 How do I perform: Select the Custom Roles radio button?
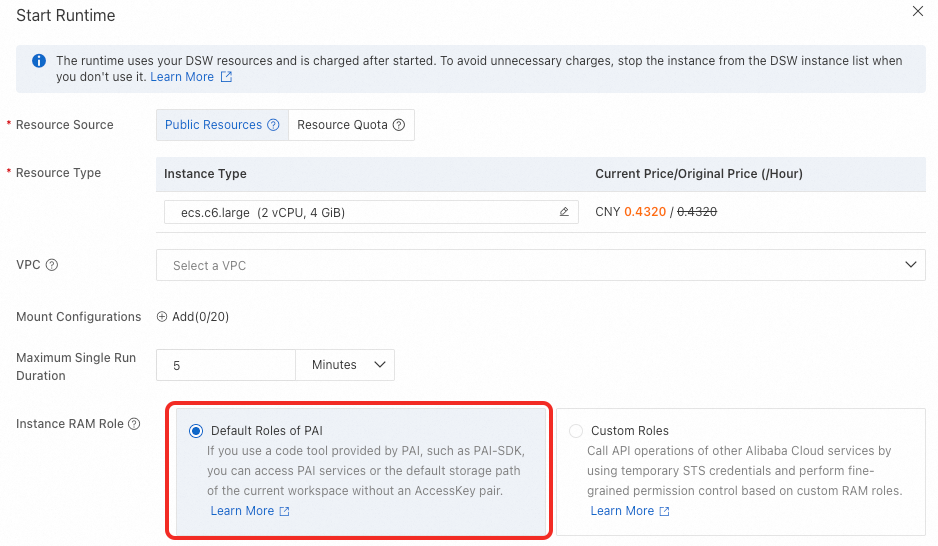(x=575, y=431)
